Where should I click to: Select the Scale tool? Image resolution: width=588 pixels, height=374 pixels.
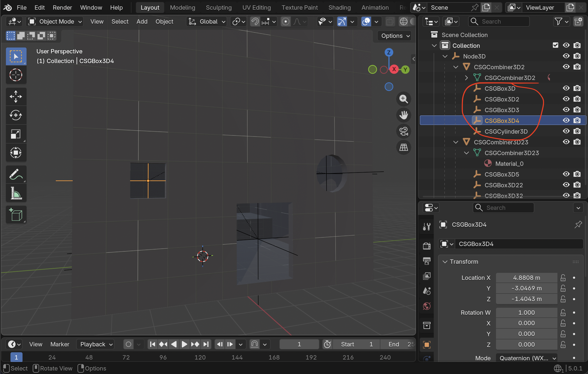coord(16,134)
